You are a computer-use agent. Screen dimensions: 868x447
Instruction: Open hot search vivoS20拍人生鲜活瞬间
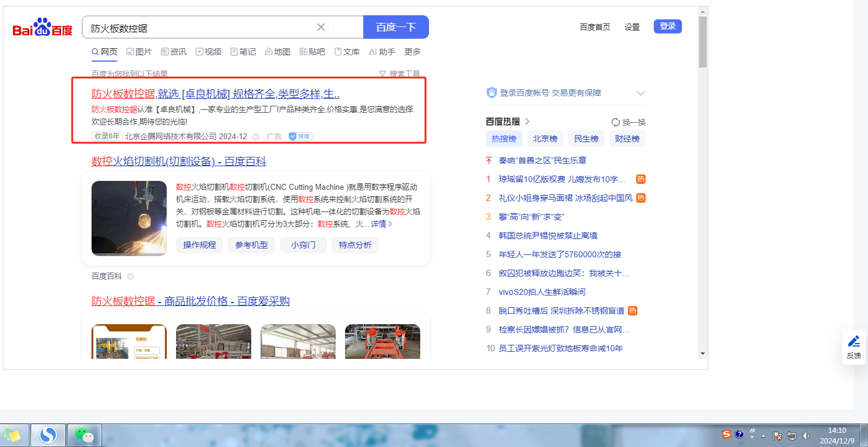(x=542, y=292)
